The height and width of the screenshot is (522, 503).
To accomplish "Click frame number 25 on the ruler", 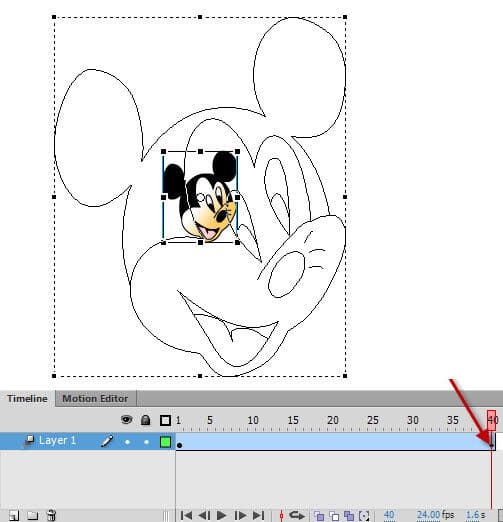I will (373, 420).
